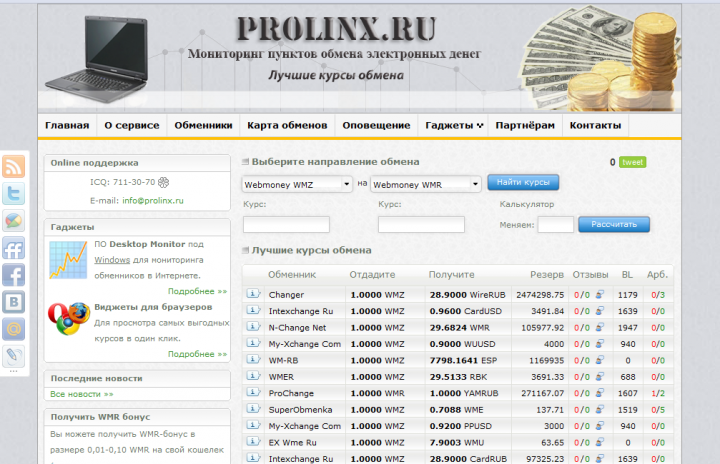Expand the Гаджеты menu
The image size is (720, 464).
pos(454,125)
